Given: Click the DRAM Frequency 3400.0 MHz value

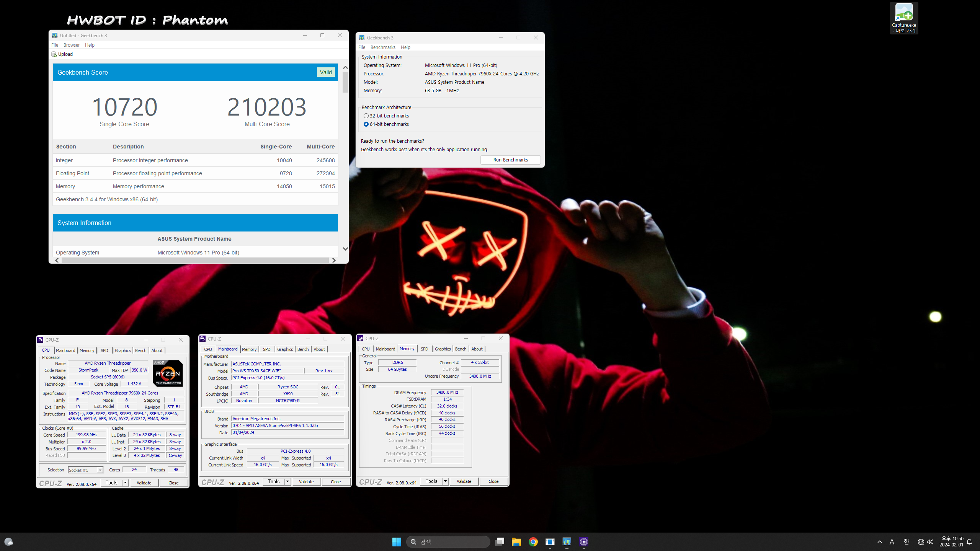Looking at the screenshot, I should 447,392.
